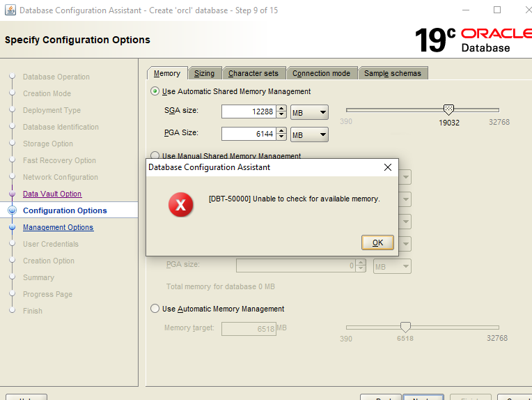Click the red error X icon
Image resolution: width=532 pixels, height=400 pixels.
tap(180, 204)
